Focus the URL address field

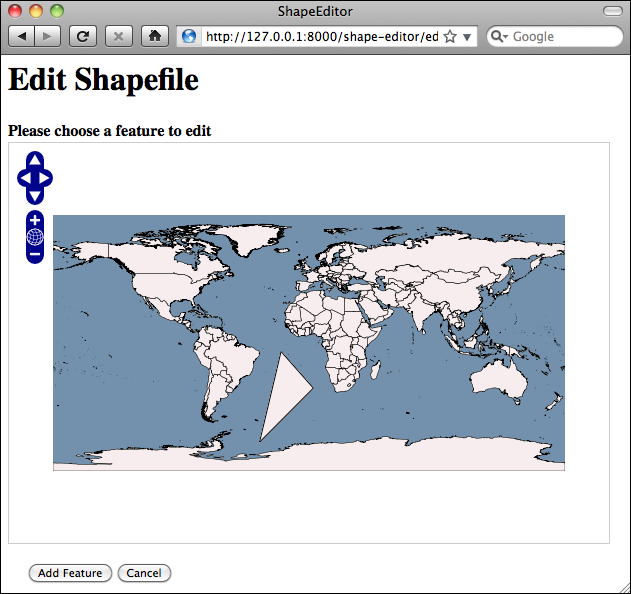[322, 37]
